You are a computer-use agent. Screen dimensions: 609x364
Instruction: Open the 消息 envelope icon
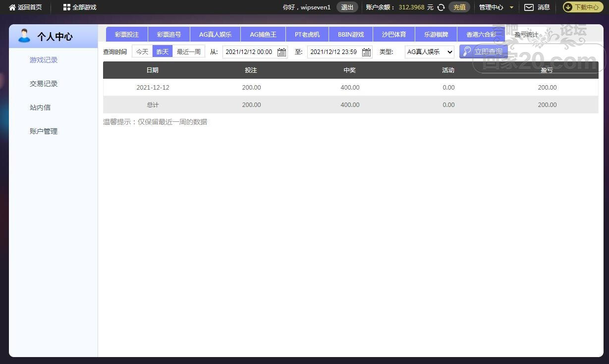[529, 7]
